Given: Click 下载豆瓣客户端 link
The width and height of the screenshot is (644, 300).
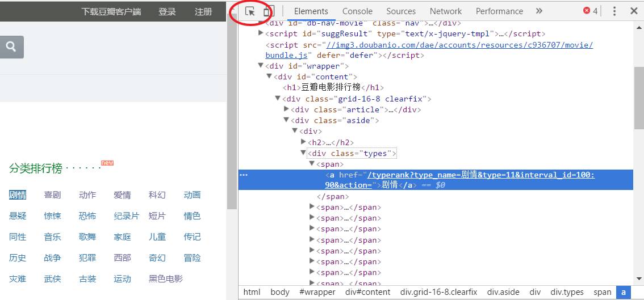Looking at the screenshot, I should click(x=111, y=11).
